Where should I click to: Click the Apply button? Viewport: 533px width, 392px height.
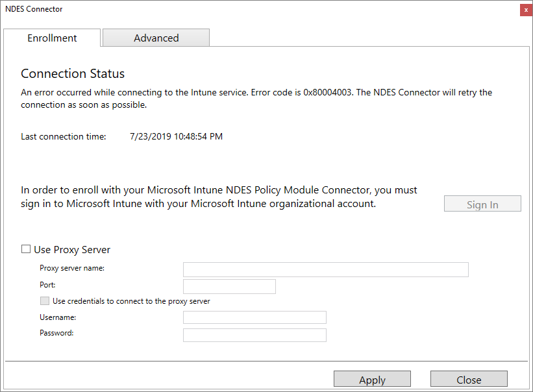(x=372, y=379)
